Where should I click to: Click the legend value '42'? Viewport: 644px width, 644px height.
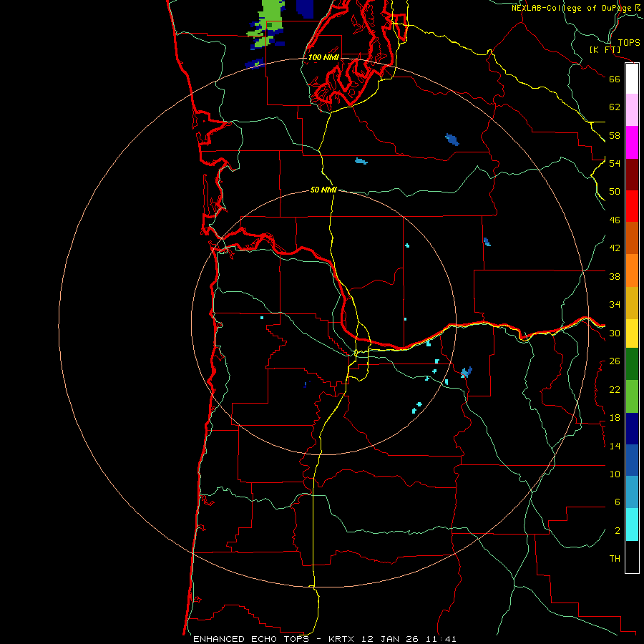[x=615, y=248]
